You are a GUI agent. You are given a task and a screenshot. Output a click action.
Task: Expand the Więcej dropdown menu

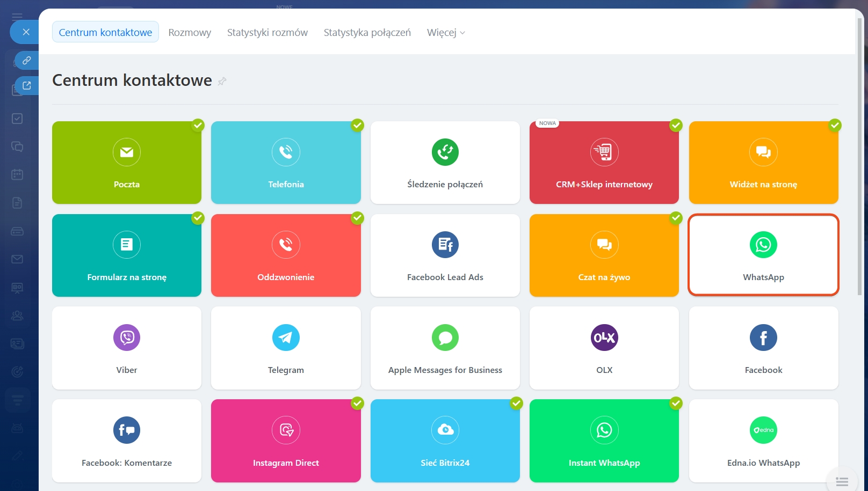(445, 33)
